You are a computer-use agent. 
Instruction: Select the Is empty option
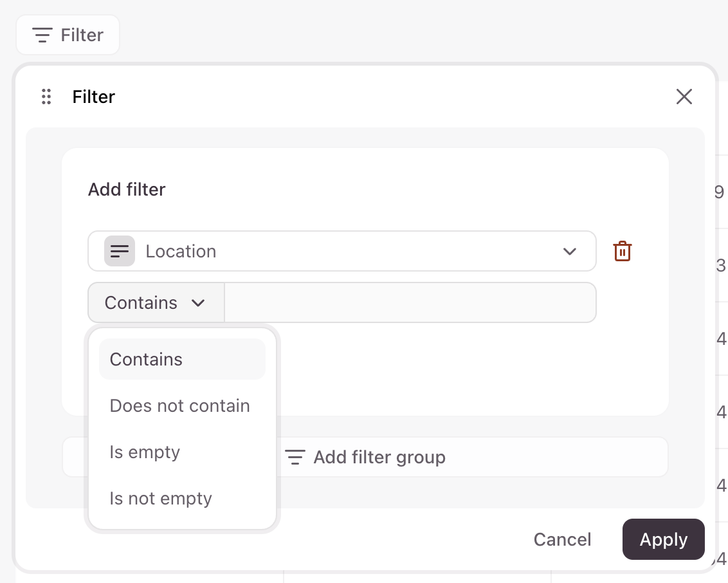(x=145, y=452)
